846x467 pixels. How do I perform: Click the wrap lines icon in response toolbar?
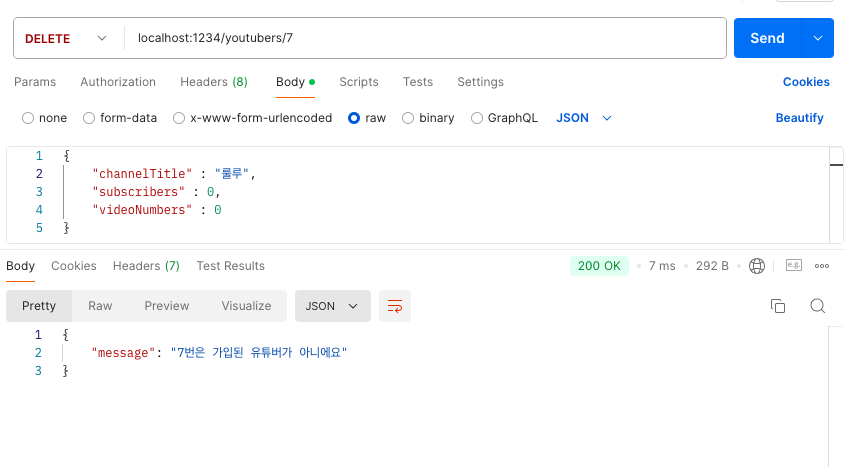coord(394,306)
